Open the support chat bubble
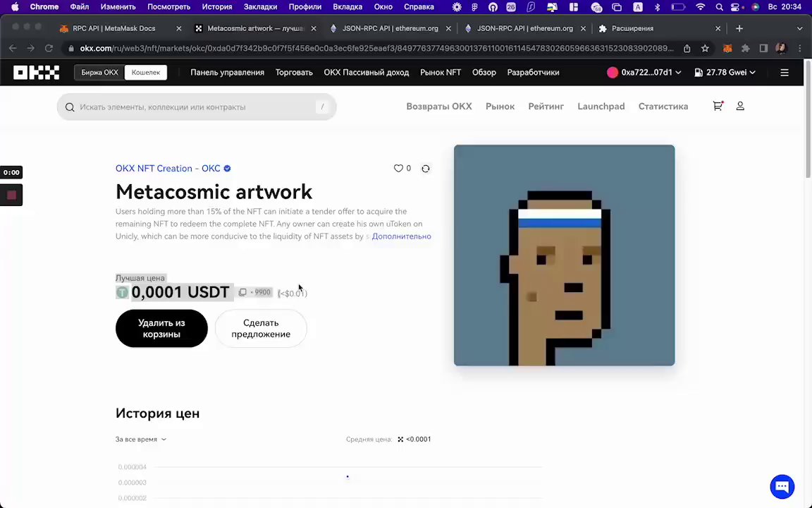The height and width of the screenshot is (508, 812). pyautogui.click(x=782, y=487)
